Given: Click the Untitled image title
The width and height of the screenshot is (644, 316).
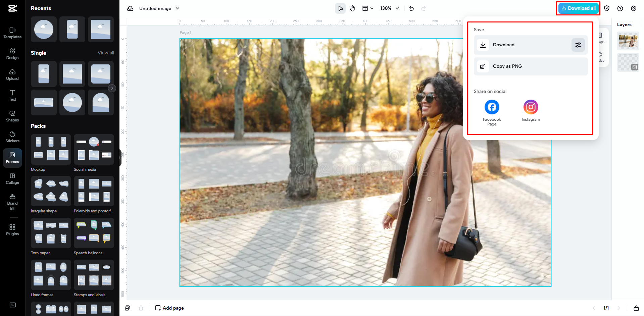Looking at the screenshot, I should (155, 8).
